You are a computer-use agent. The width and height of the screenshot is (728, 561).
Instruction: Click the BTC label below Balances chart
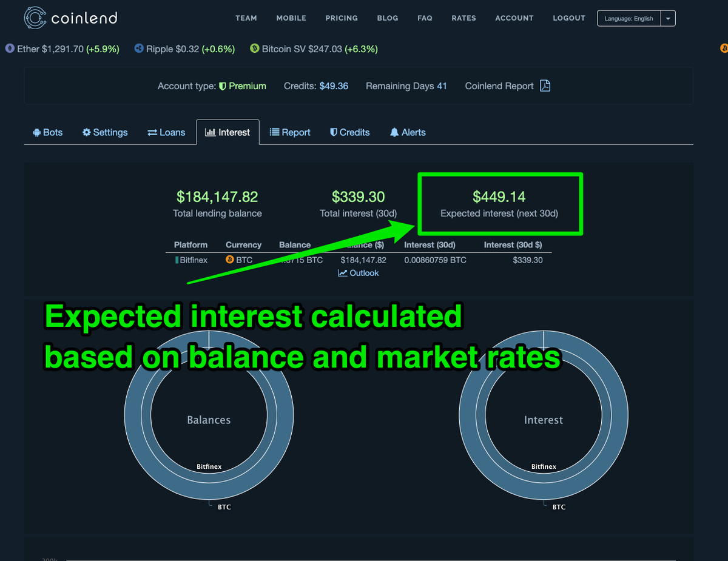pyautogui.click(x=224, y=506)
